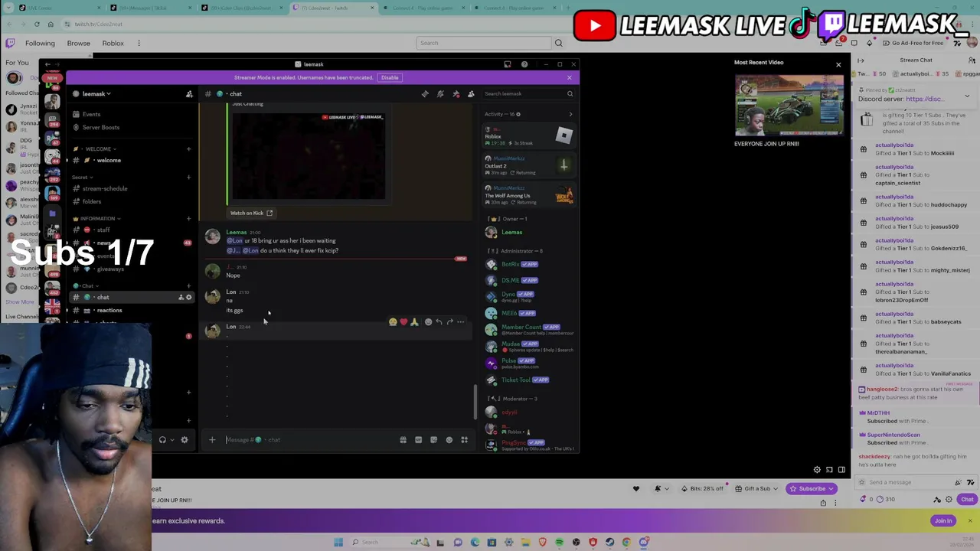Open Discord help icon in title bar
The height and width of the screenshot is (551, 980).
click(x=524, y=64)
